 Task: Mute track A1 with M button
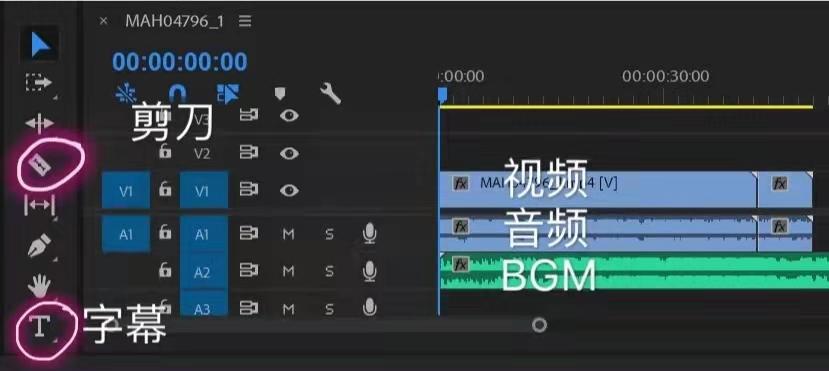coord(288,234)
